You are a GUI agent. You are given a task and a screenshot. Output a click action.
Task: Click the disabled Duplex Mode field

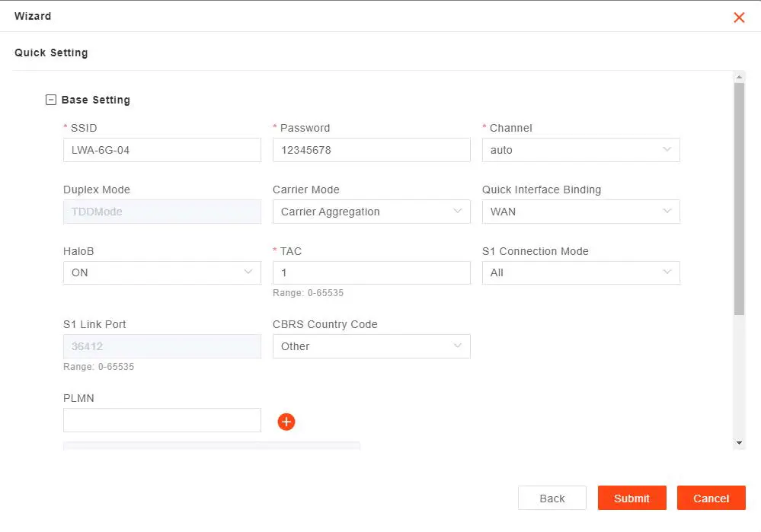161,212
